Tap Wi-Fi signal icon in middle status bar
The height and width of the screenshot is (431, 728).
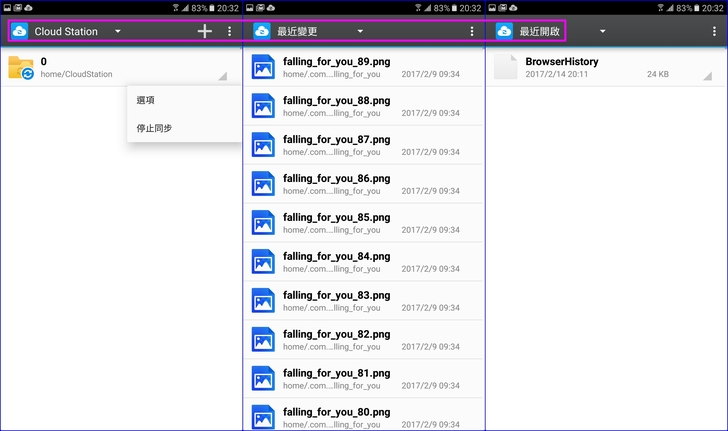418,8
